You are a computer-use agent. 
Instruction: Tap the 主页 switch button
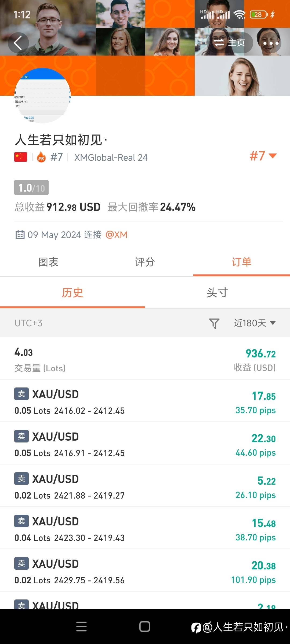(x=230, y=43)
